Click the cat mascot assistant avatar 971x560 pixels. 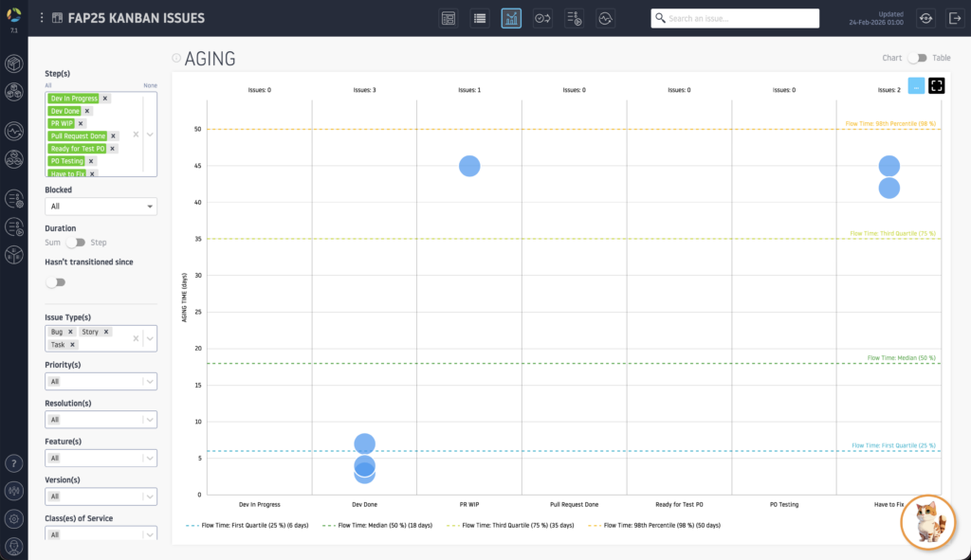point(927,521)
